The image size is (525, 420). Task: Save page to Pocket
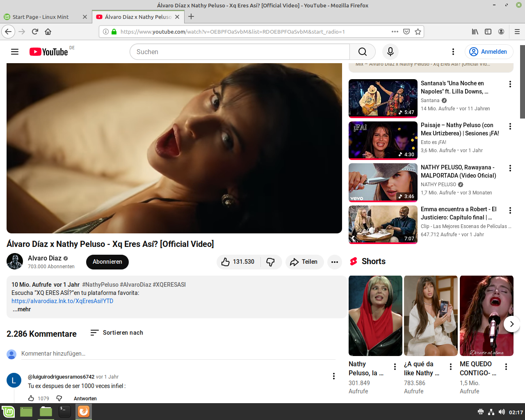(406, 32)
